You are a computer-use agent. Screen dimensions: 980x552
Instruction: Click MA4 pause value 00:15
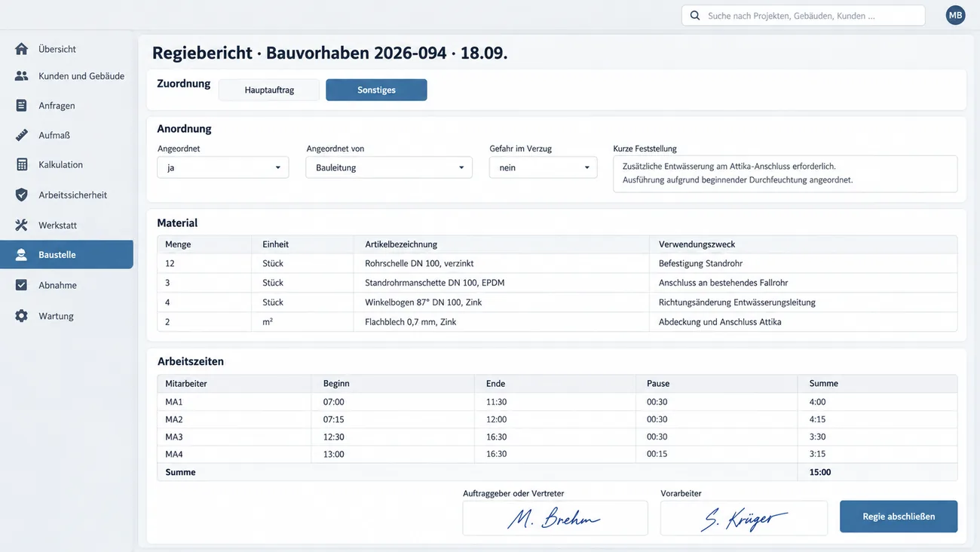(717, 454)
